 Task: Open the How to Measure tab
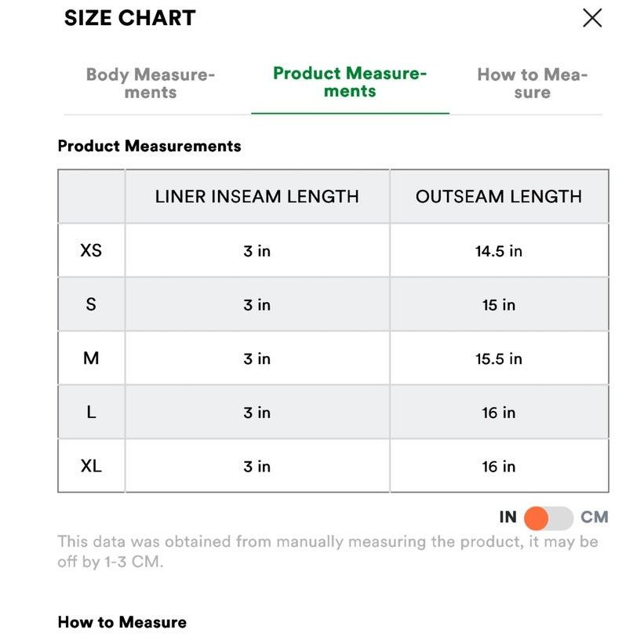pos(533,83)
